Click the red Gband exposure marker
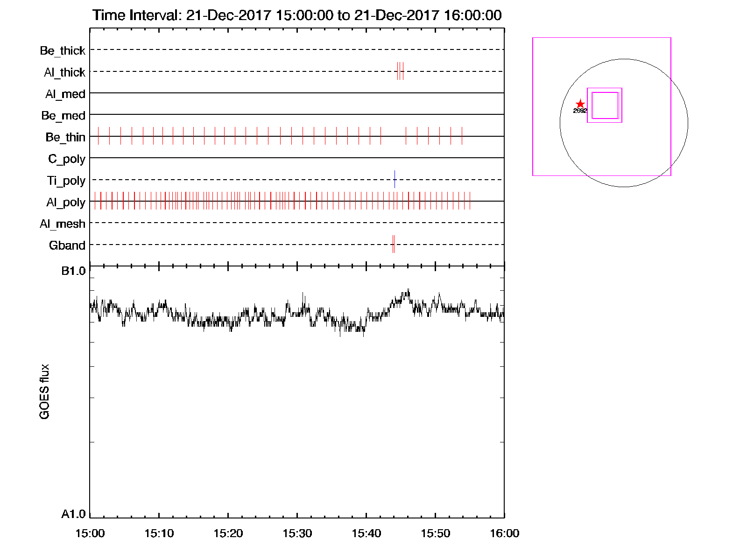The height and width of the screenshot is (560, 747). 394,244
